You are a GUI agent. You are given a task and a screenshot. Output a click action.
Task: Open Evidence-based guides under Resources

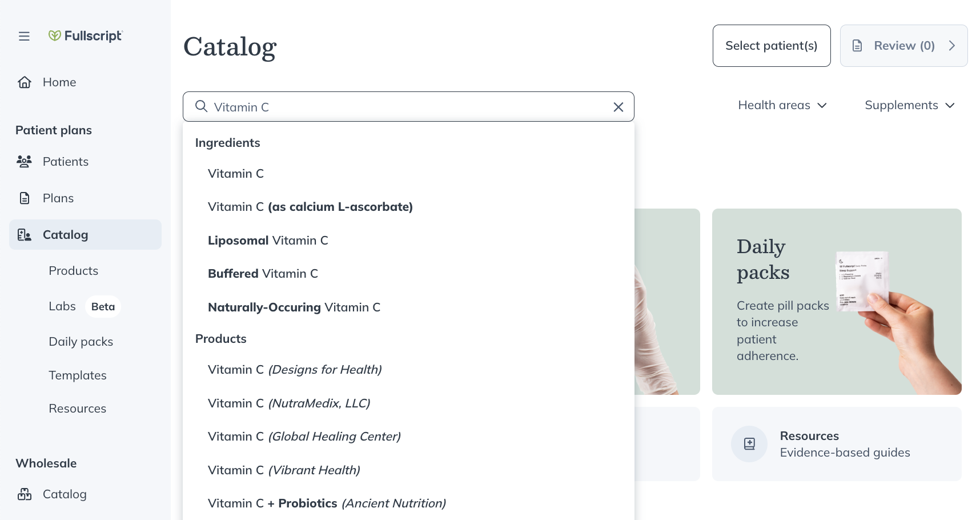[x=845, y=452]
